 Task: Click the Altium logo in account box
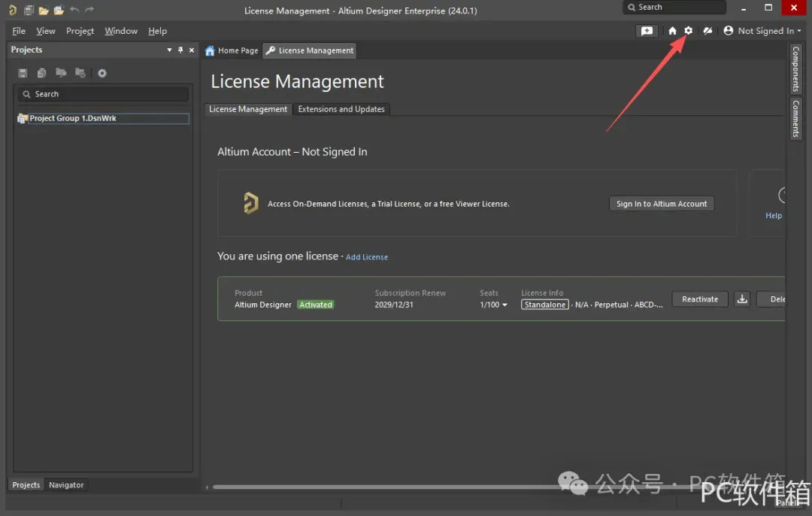[x=250, y=202]
